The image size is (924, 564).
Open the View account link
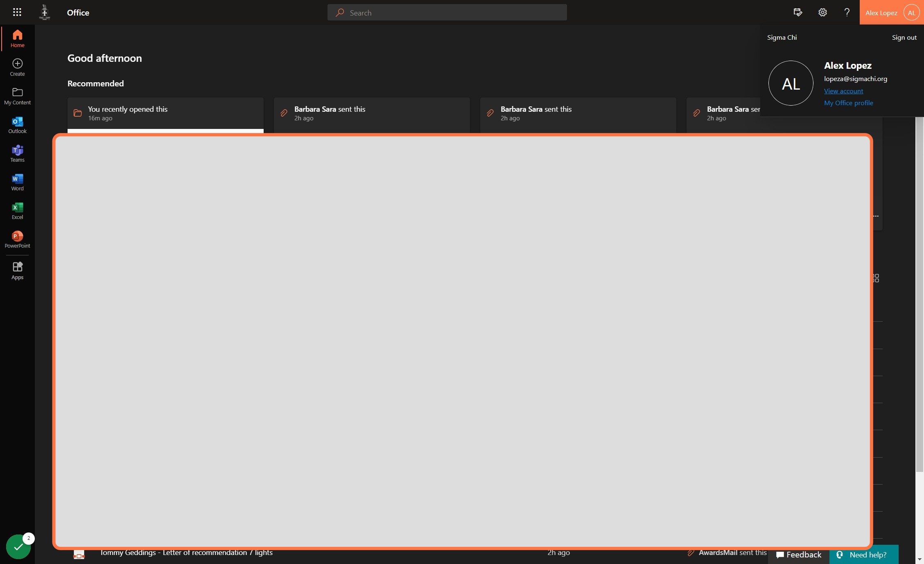tap(843, 91)
